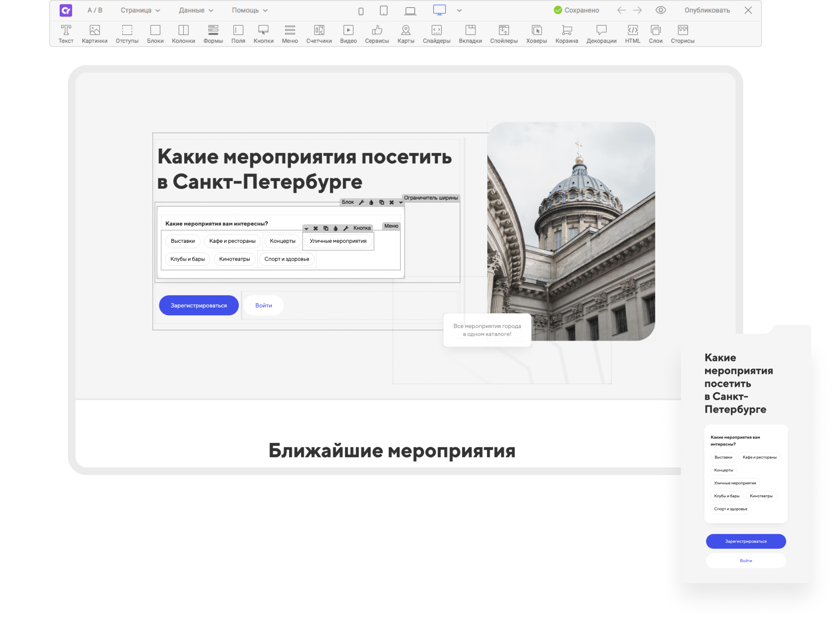Image resolution: width=834 pixels, height=644 pixels.
Task: Open the HTML code tool
Action: pos(632,34)
